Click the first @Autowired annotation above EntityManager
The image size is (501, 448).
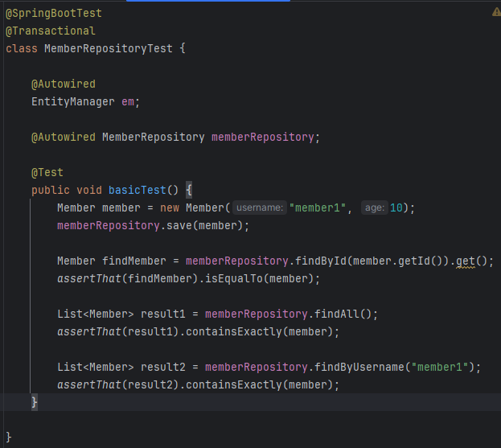click(64, 84)
